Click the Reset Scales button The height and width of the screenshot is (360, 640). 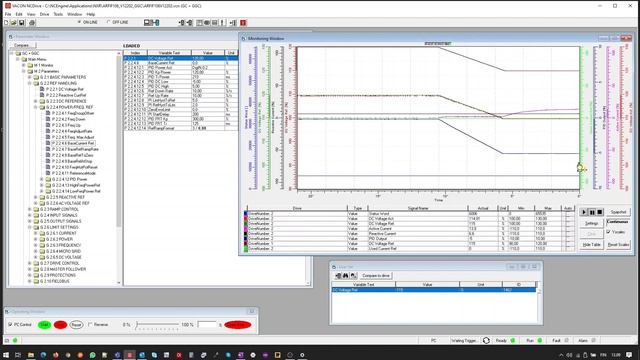pyautogui.click(x=618, y=244)
